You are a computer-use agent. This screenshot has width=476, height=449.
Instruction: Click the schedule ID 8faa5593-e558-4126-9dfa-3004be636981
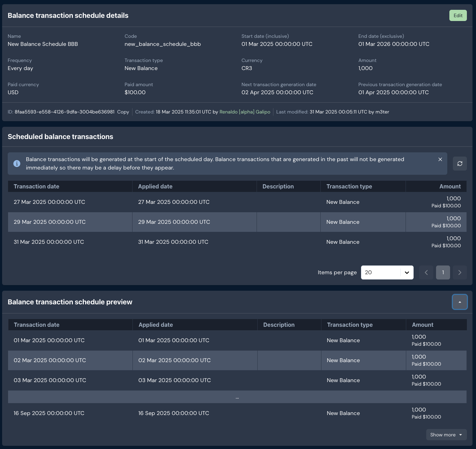pyautogui.click(x=64, y=112)
